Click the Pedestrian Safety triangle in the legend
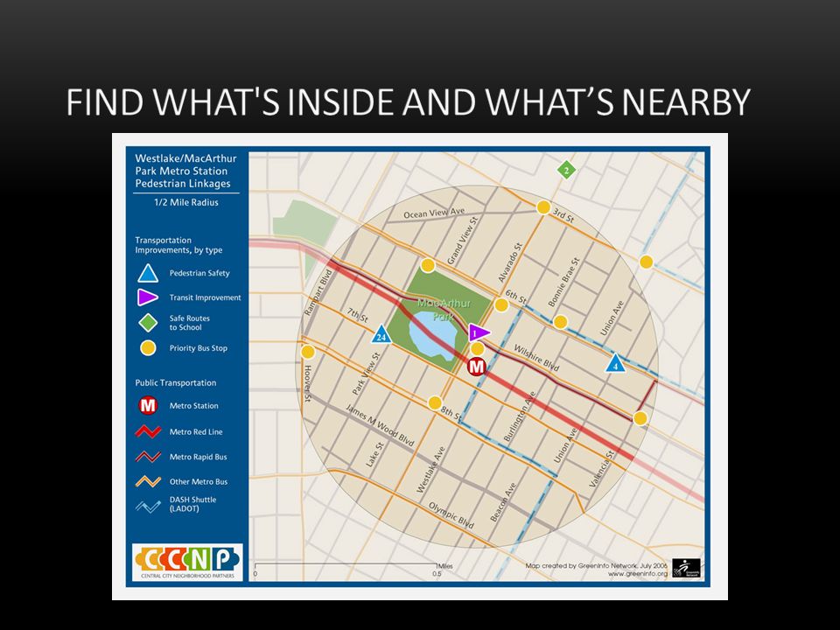 148,273
